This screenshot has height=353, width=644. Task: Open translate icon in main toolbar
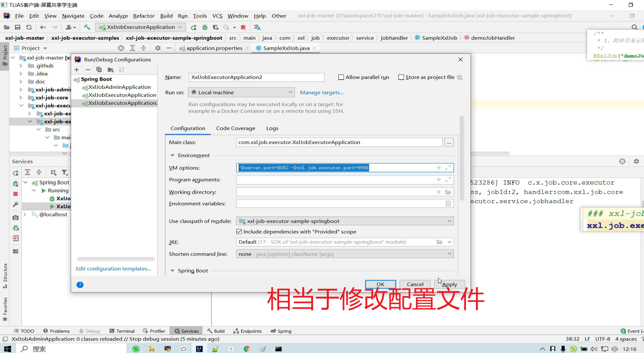point(257,27)
